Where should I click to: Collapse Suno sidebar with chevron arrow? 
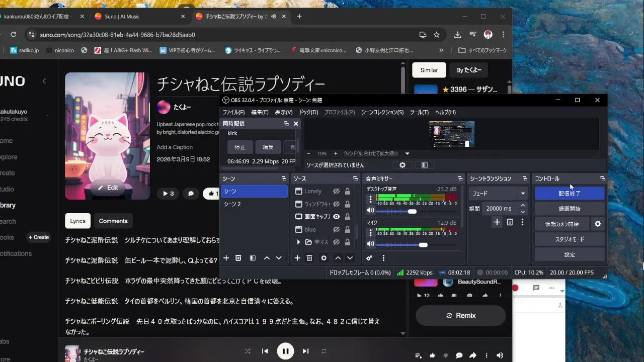44,81
